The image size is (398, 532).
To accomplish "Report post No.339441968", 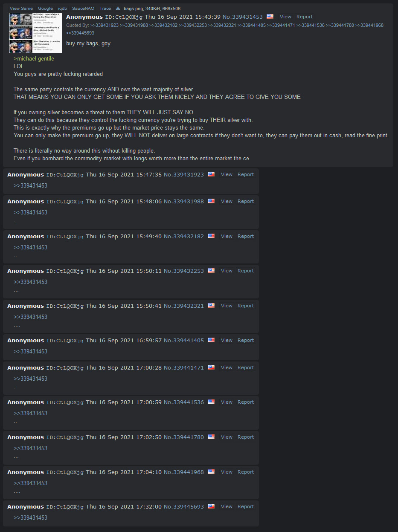I will coord(246,472).
